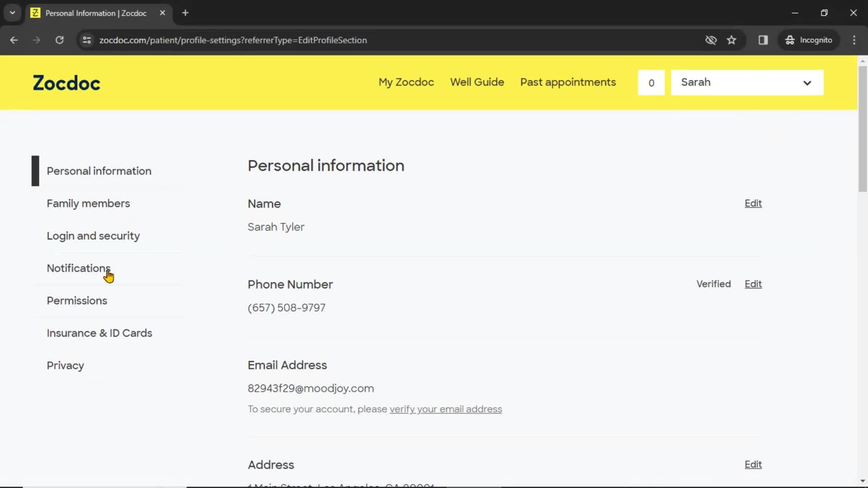Click Edit next to Name field
This screenshot has width=868, height=488.
[x=754, y=203]
